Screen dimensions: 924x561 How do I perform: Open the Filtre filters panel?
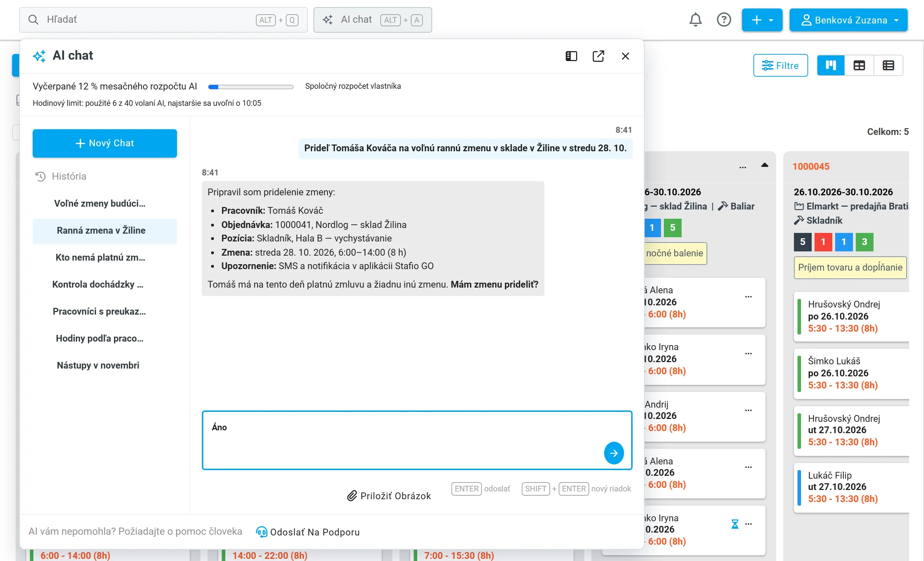tap(780, 66)
